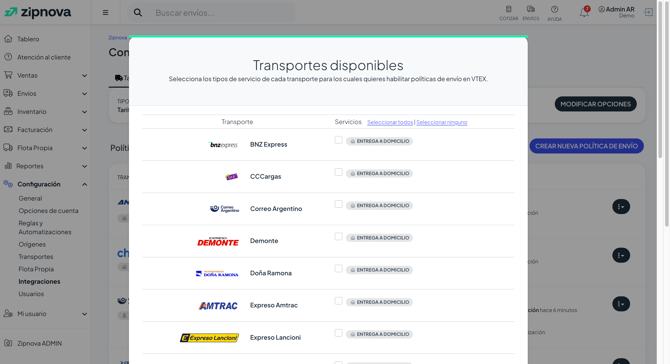Click the Envíos truck icon in header

[x=531, y=13]
